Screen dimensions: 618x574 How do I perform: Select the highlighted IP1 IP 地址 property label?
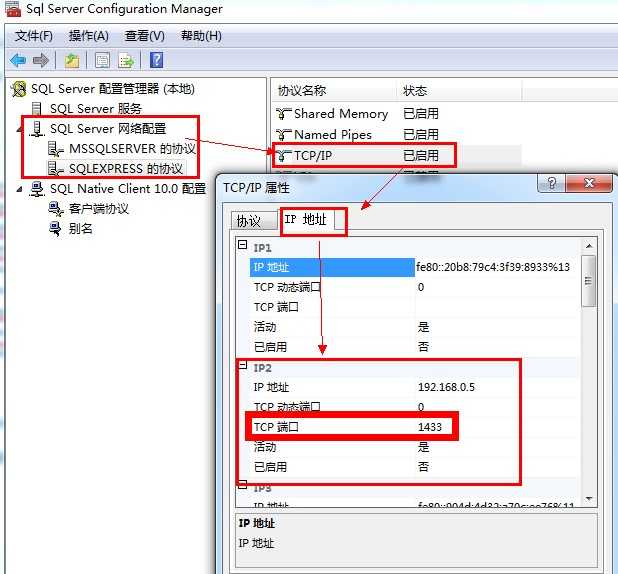pos(332,267)
